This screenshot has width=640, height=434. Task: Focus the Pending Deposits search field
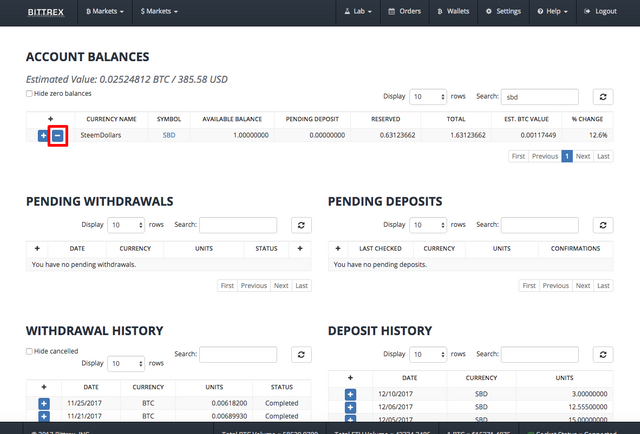pyautogui.click(x=540, y=225)
